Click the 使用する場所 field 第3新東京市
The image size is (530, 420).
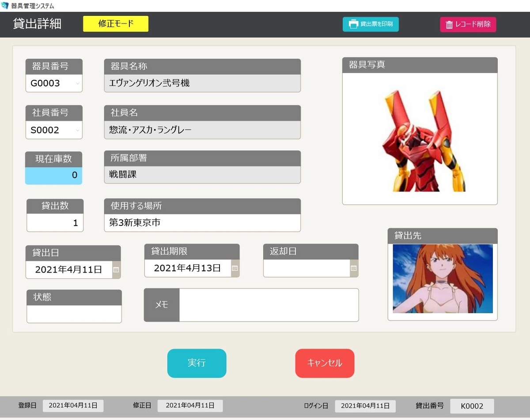point(202,223)
